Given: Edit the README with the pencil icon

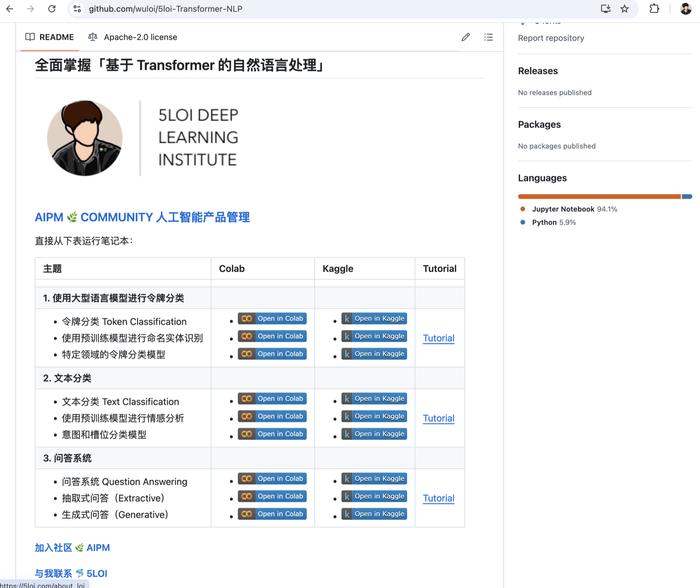Looking at the screenshot, I should [x=465, y=37].
